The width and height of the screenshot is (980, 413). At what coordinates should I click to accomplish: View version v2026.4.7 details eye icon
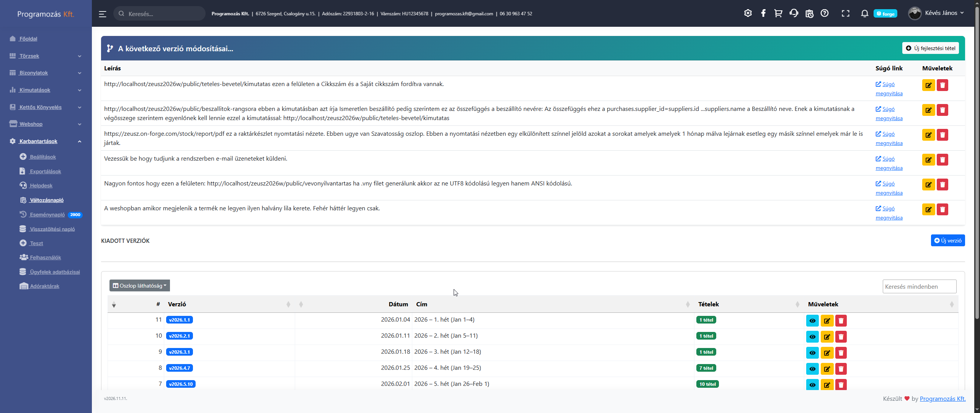(x=812, y=369)
